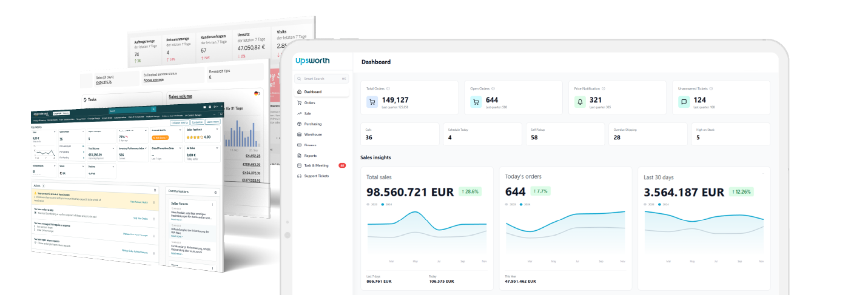
Task: Click Learn more button in seller window
Action: [x=213, y=122]
